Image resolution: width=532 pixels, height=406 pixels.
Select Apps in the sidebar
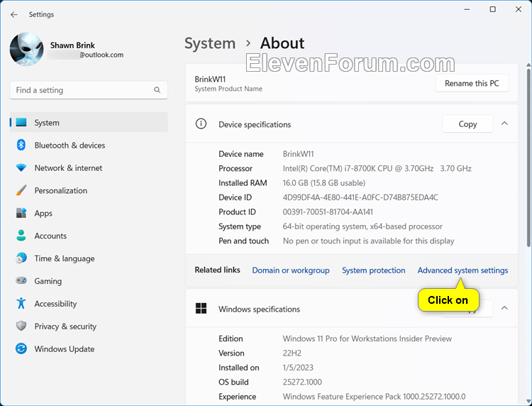tap(43, 213)
